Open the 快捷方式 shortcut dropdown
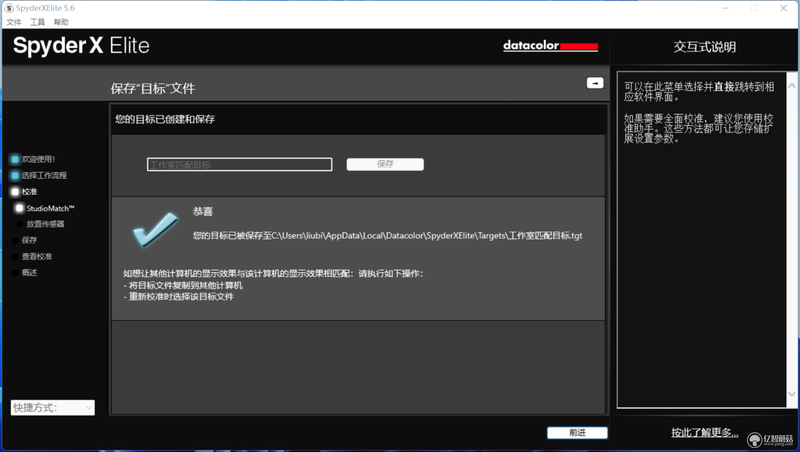 coord(53,408)
